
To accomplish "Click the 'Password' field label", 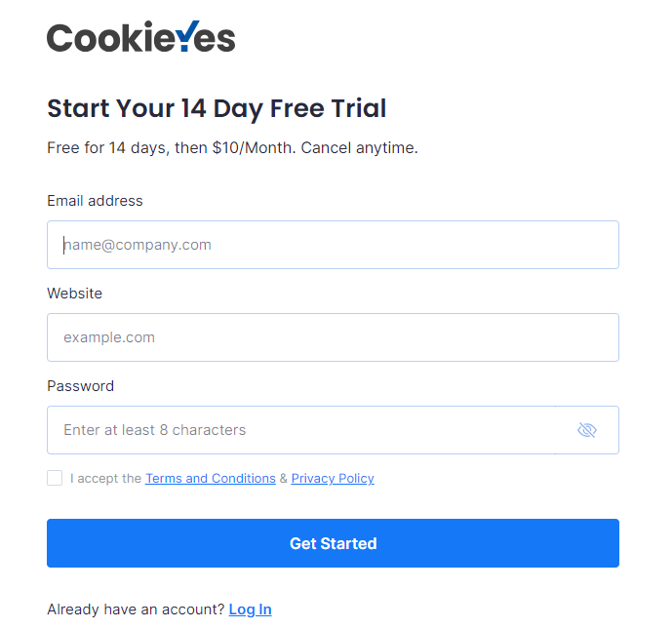I will pos(80,386).
